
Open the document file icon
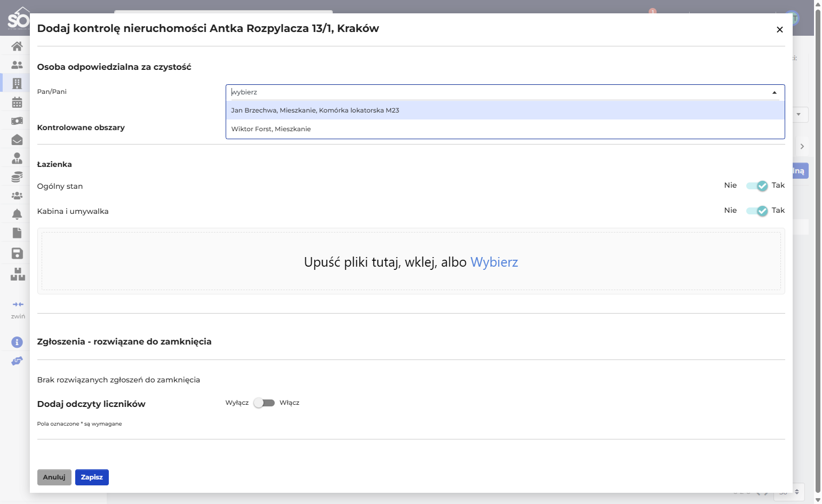[17, 233]
